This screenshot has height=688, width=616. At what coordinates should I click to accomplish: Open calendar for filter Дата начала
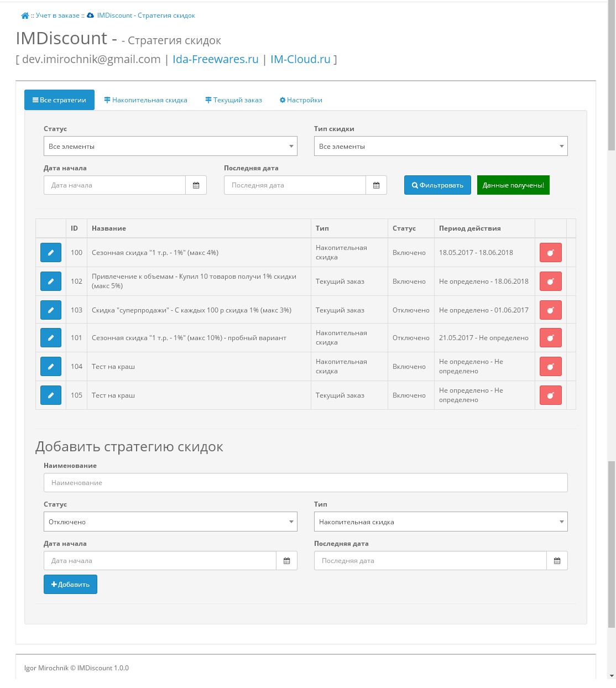pos(196,185)
